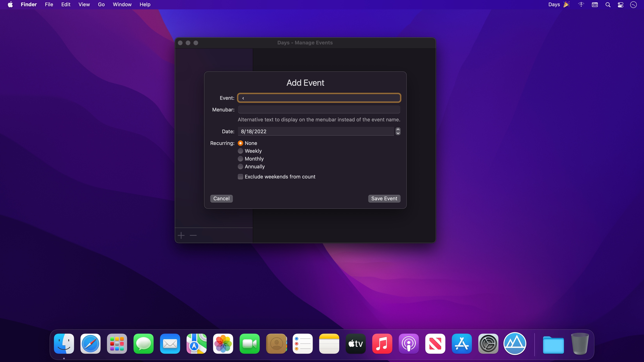The height and width of the screenshot is (362, 644).
Task: Open the View menu
Action: point(84,4)
